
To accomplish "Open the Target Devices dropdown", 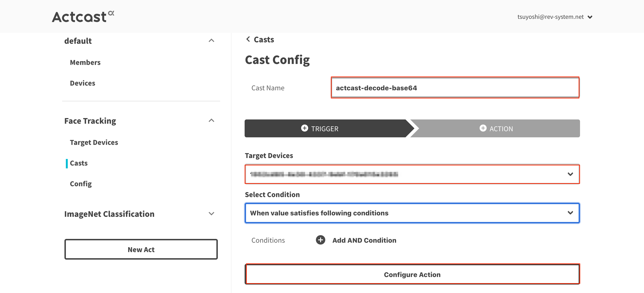I will pyautogui.click(x=412, y=174).
